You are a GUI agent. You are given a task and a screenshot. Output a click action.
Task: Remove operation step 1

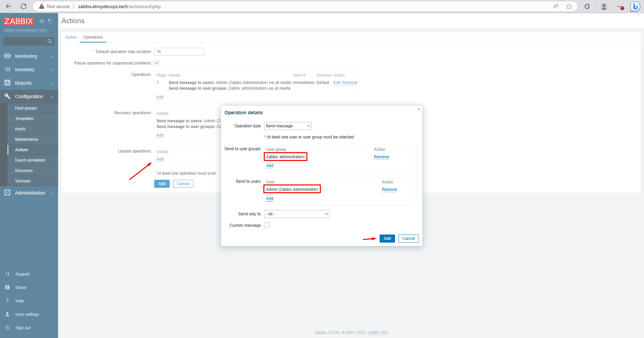350,83
